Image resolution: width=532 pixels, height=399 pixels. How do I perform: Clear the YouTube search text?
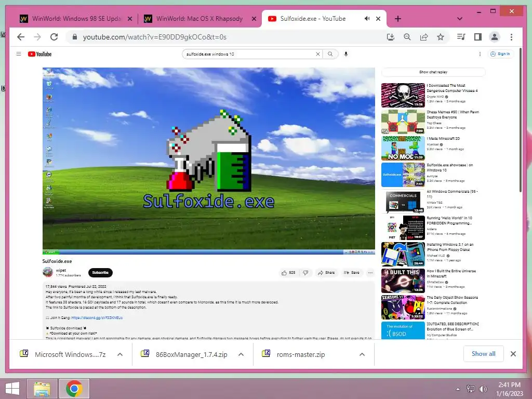point(318,54)
